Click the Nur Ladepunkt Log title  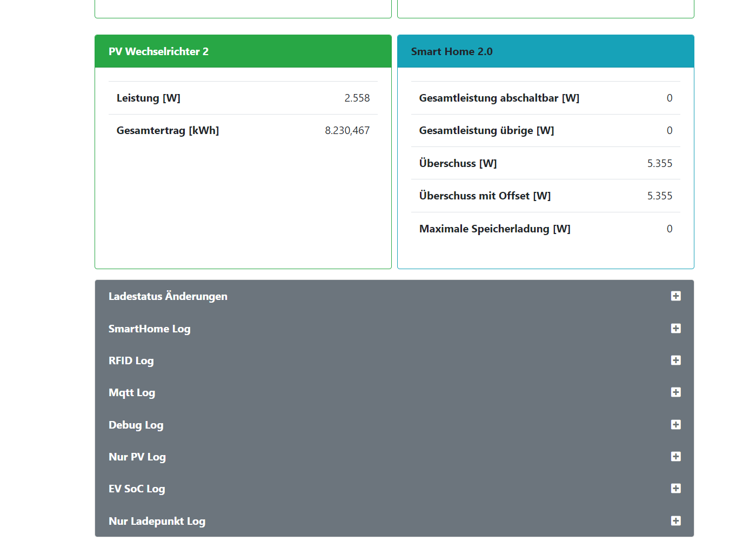(x=157, y=521)
